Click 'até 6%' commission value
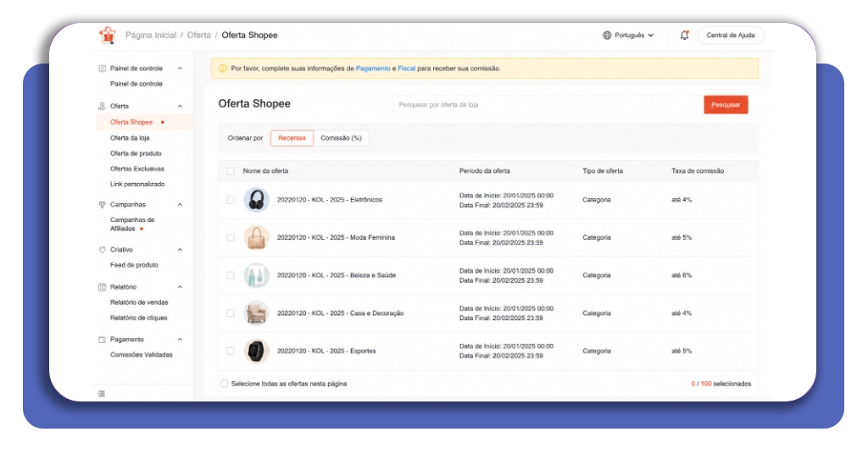The height and width of the screenshot is (454, 868). pos(682,275)
